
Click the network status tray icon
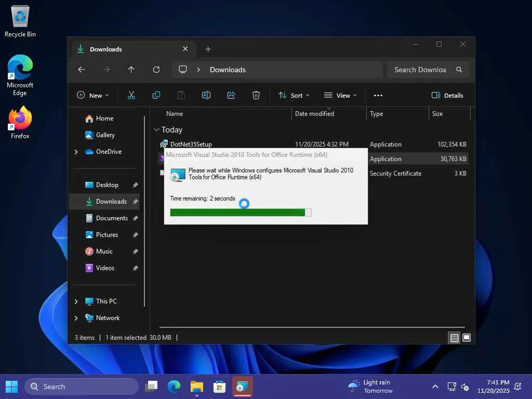[x=452, y=387]
